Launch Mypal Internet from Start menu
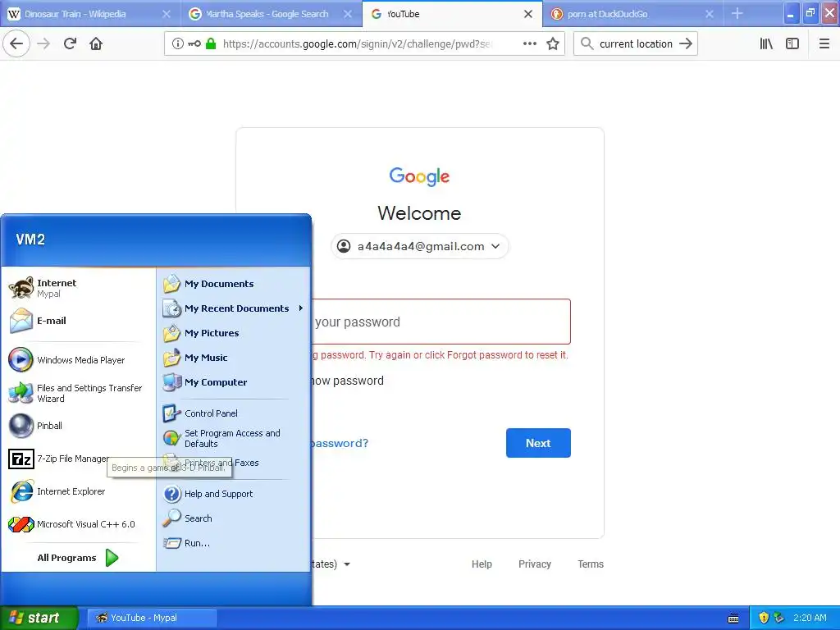Viewport: 840px width, 630px height. [x=78, y=288]
